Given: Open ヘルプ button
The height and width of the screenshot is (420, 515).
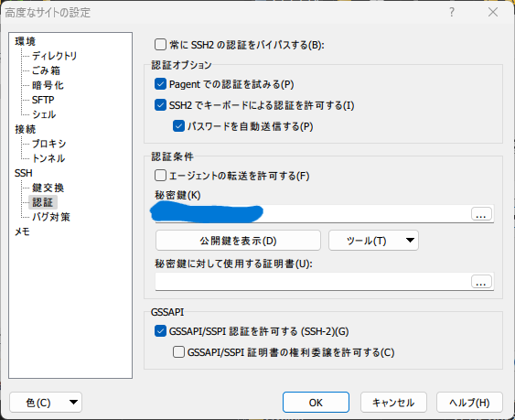Looking at the screenshot, I should 469,403.
